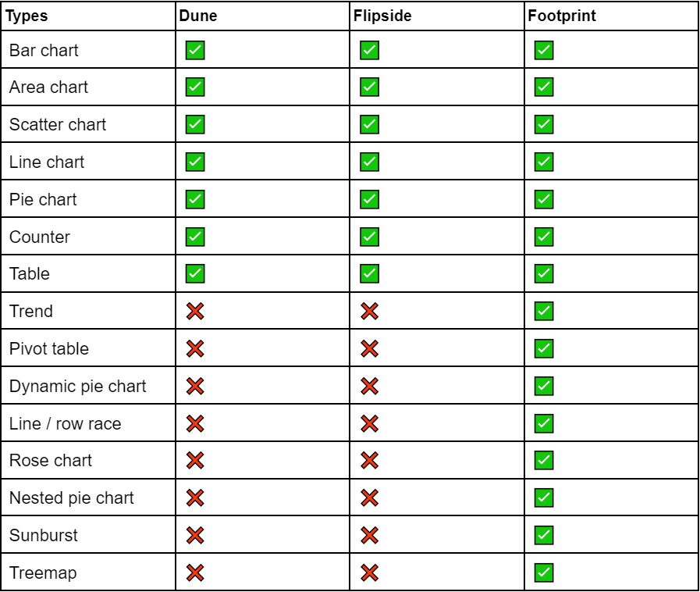
Task: Click Footprint's green checkbox for Sunburst
Action: 543,535
